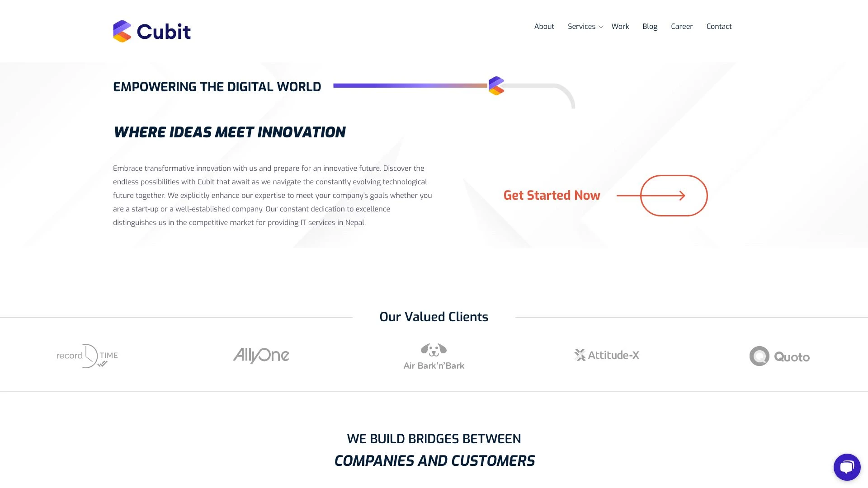
Task: Select the Career menu item
Action: [681, 26]
